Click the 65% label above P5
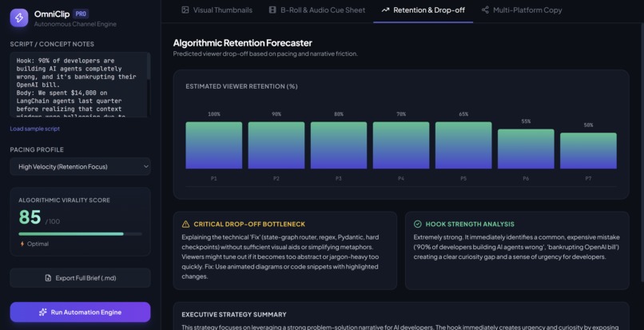This screenshot has width=644, height=330. pos(463,113)
